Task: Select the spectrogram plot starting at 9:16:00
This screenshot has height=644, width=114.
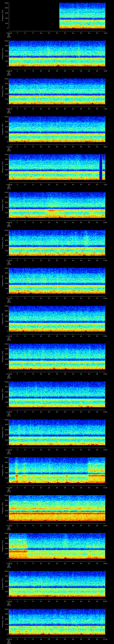Action: click(x=57, y=470)
